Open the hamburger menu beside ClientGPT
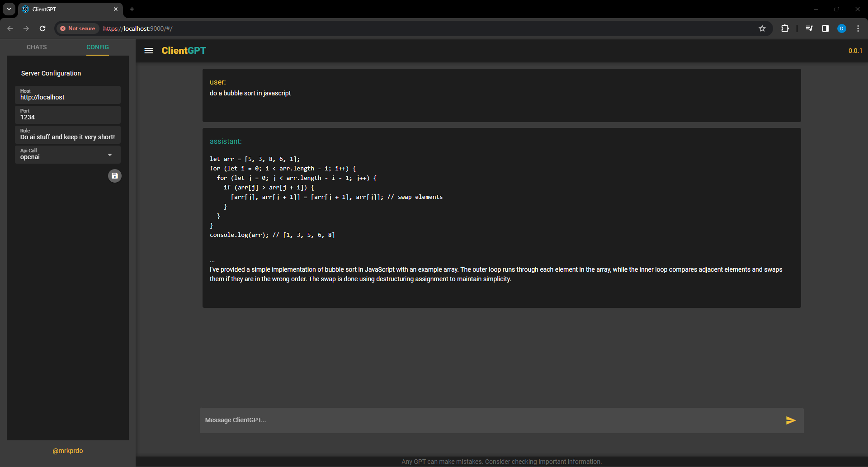The width and height of the screenshot is (868, 467). [x=149, y=51]
